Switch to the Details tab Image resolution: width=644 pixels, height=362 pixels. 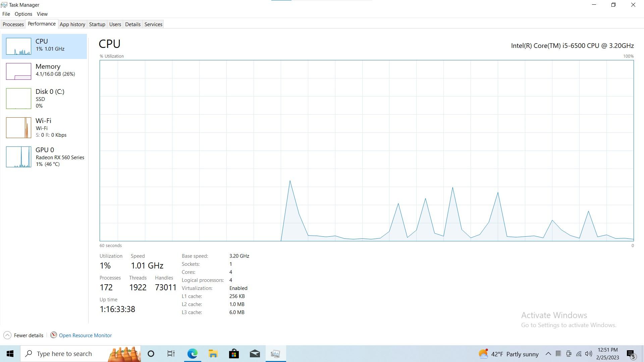pos(133,24)
